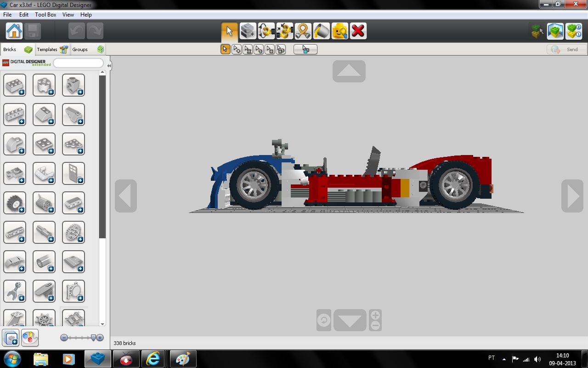Open the Tool Box menu

(x=45, y=15)
